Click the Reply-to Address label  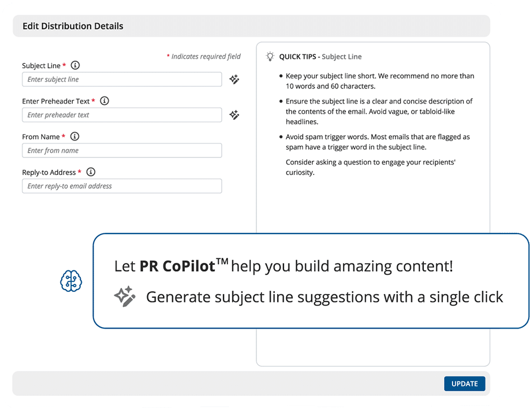coord(49,172)
